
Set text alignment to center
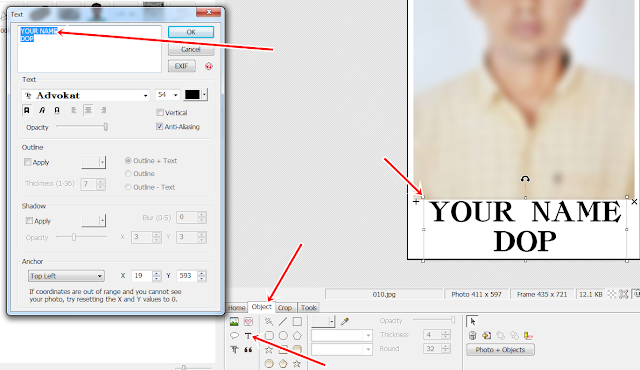tap(88, 110)
